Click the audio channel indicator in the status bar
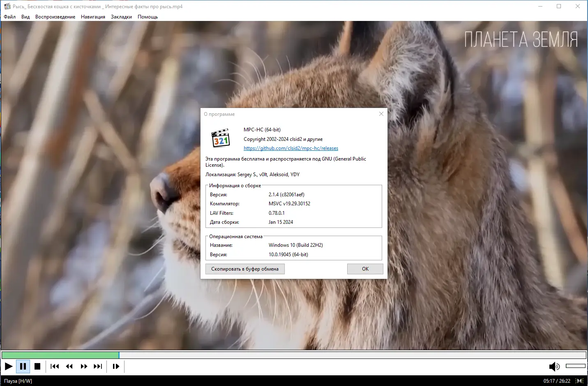The width and height of the screenshot is (588, 386). tap(580, 381)
